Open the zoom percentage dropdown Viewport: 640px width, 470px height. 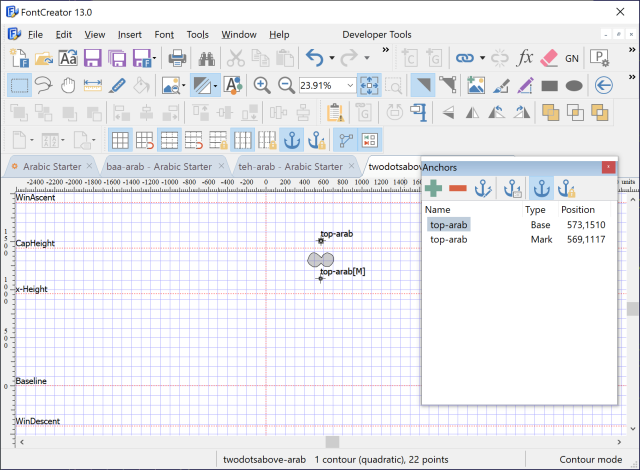(x=348, y=86)
